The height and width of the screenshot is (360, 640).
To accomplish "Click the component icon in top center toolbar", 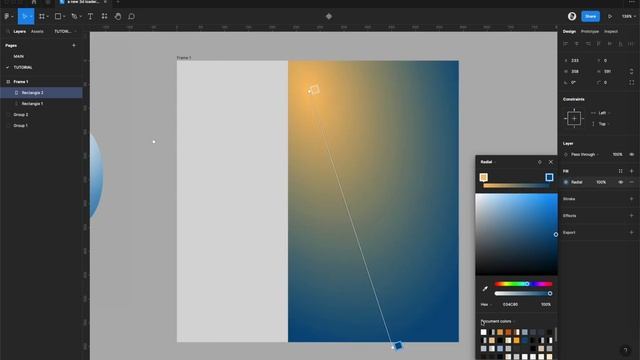I will (x=329, y=16).
